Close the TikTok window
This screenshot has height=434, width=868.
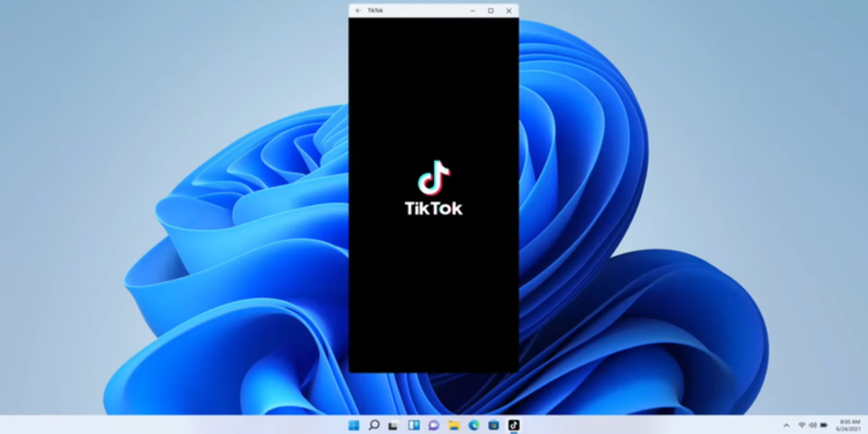tap(509, 11)
